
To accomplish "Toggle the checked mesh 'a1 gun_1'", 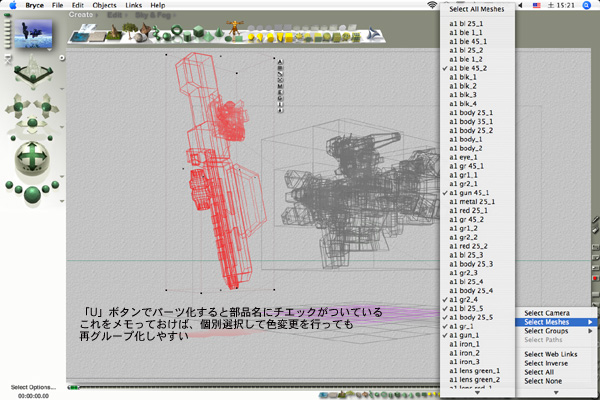I will click(x=478, y=335).
